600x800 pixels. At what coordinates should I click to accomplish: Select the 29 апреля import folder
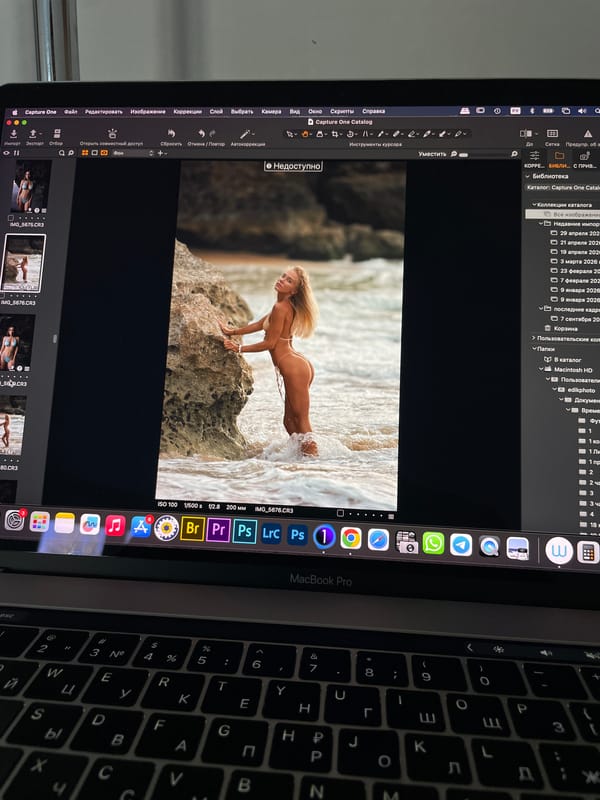tap(576, 233)
